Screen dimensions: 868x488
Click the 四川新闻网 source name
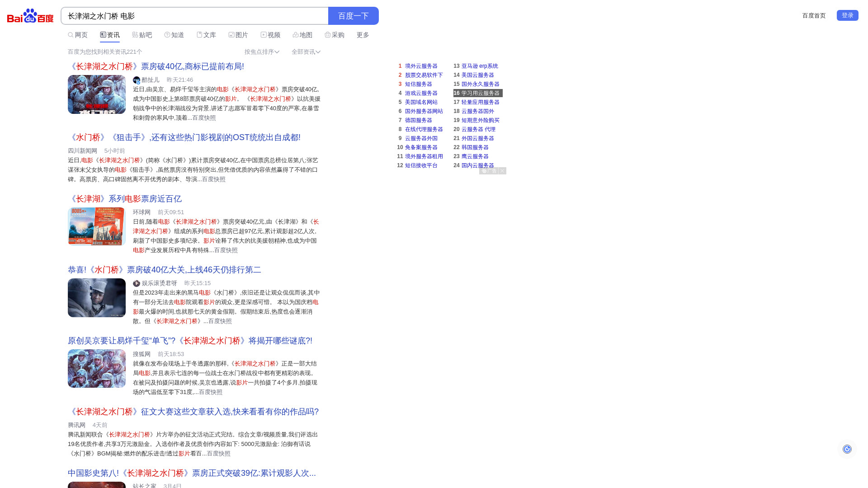click(83, 151)
